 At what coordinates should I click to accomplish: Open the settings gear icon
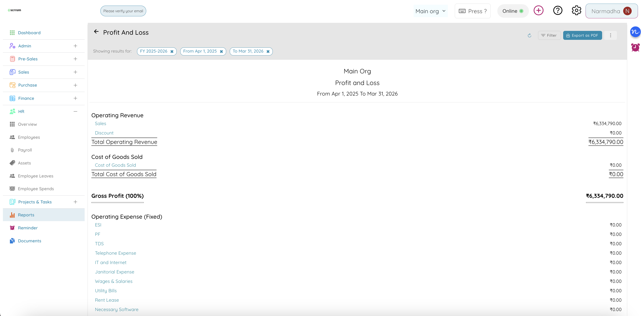(x=576, y=11)
